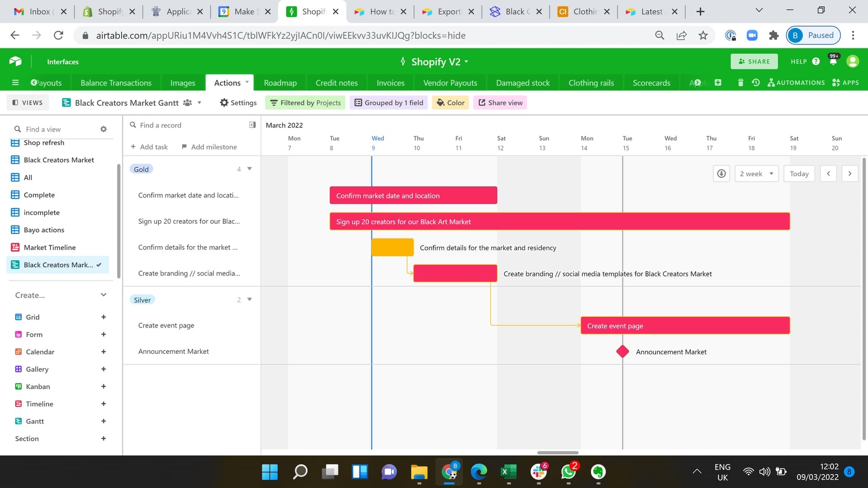Viewport: 868px width, 488px height.
Task: Show hidden system tray icons
Action: coord(697,472)
